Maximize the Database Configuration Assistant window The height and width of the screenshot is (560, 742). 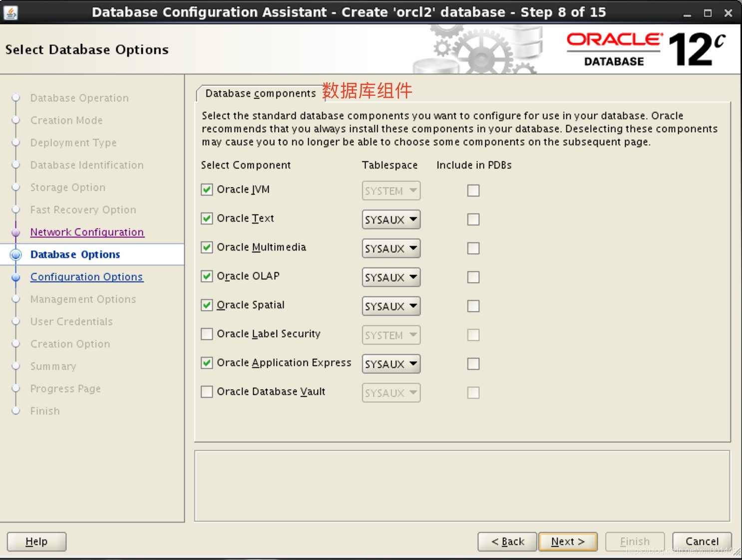[x=708, y=13]
